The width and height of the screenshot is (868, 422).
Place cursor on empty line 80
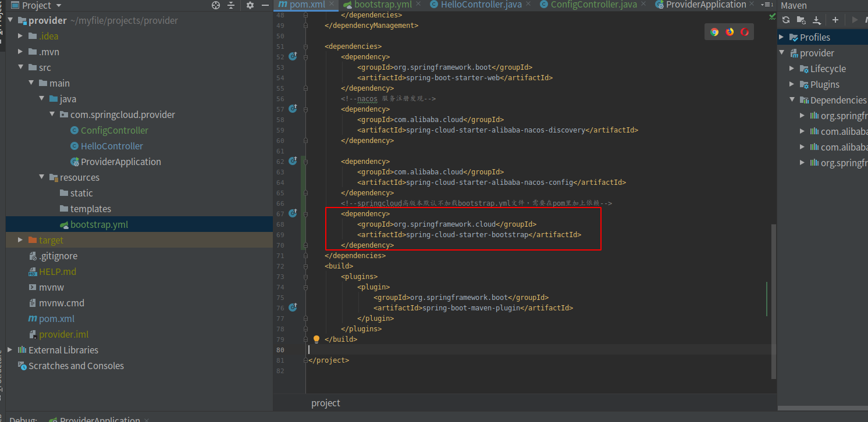pyautogui.click(x=538, y=349)
